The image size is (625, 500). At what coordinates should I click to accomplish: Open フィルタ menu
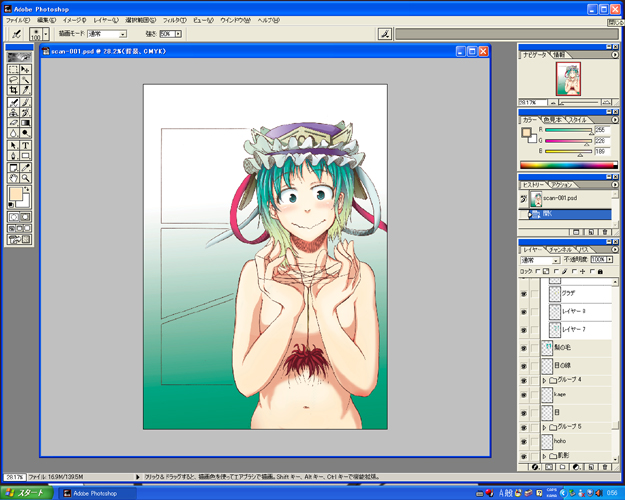pyautogui.click(x=174, y=20)
